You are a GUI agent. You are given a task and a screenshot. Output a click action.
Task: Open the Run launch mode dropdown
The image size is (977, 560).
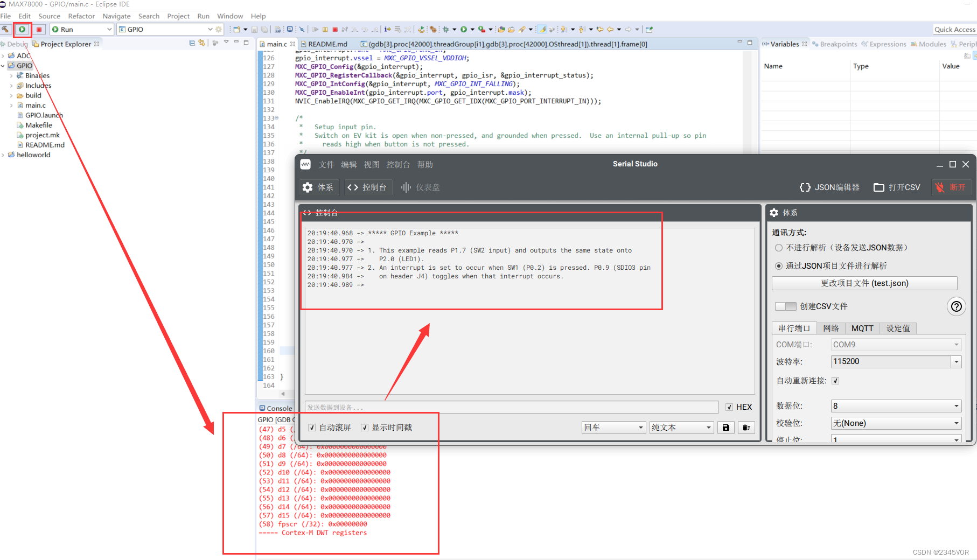click(x=109, y=29)
